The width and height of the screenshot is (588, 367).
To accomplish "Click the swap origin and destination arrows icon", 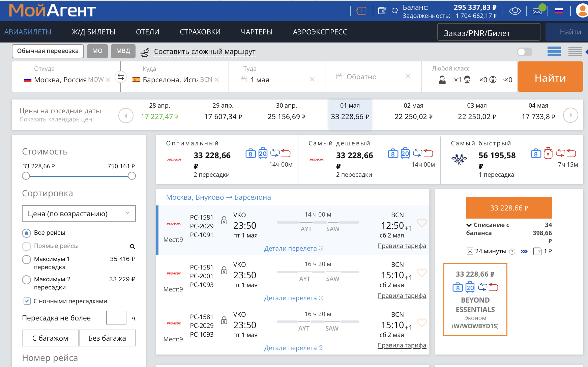I will (x=120, y=77).
